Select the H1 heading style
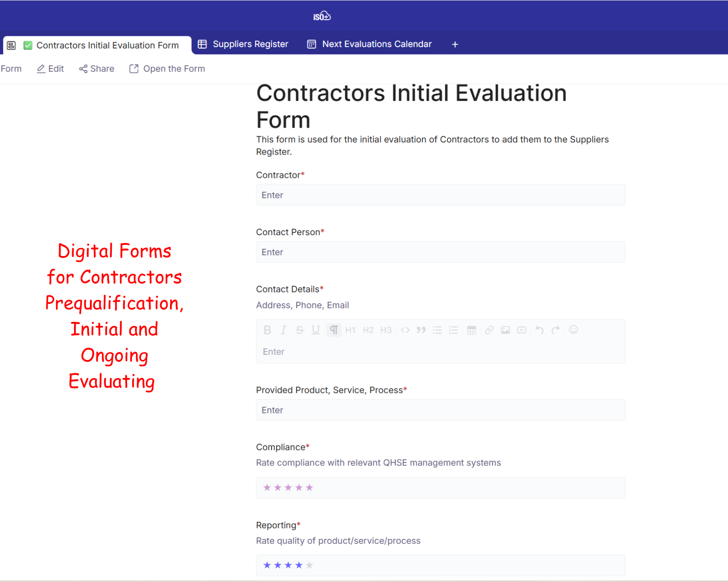The width and height of the screenshot is (728, 582). pyautogui.click(x=350, y=330)
